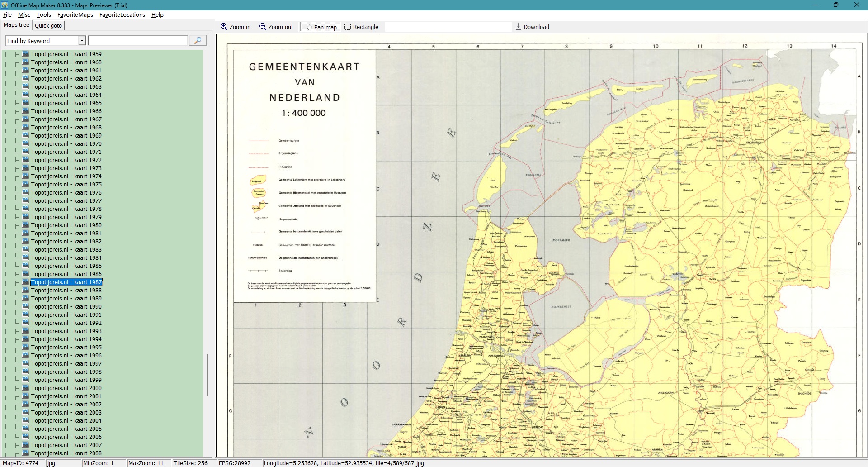
Task: Switch to the Maps tree tab
Action: [16, 25]
